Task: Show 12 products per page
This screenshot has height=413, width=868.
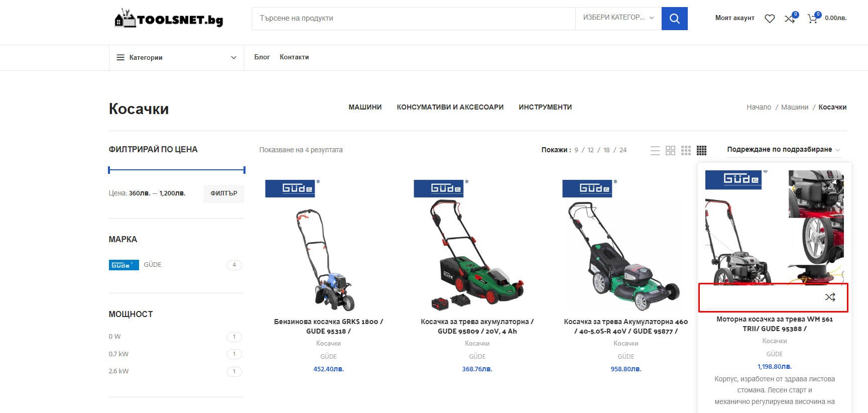Action: [x=591, y=150]
